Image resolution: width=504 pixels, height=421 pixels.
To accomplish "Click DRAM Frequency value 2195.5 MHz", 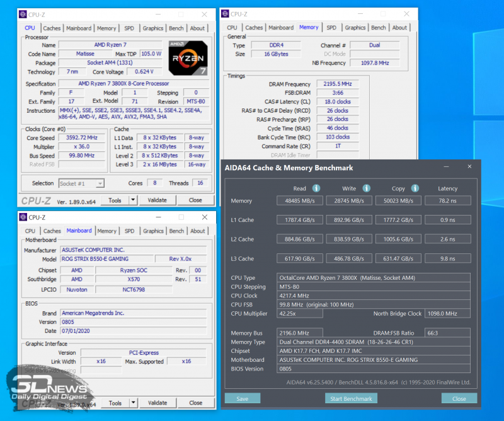I will [x=338, y=84].
